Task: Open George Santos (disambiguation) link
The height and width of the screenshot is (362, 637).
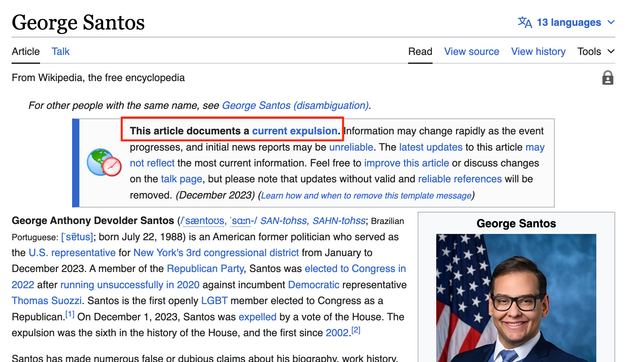Action: coord(295,106)
